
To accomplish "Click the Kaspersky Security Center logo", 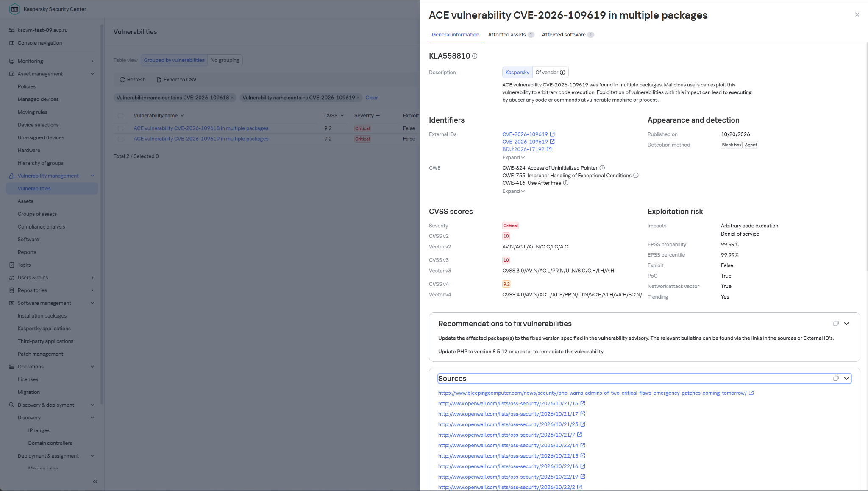I will 14,9.
